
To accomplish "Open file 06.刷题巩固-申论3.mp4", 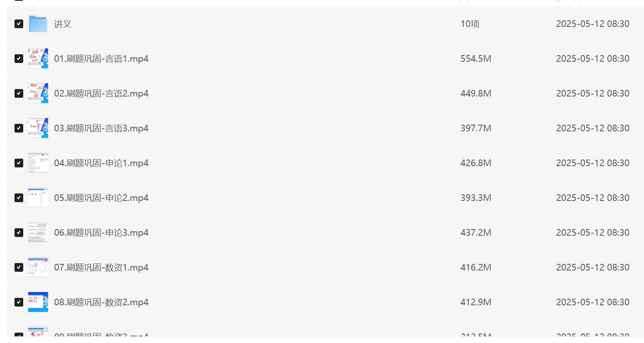I will [x=101, y=233].
